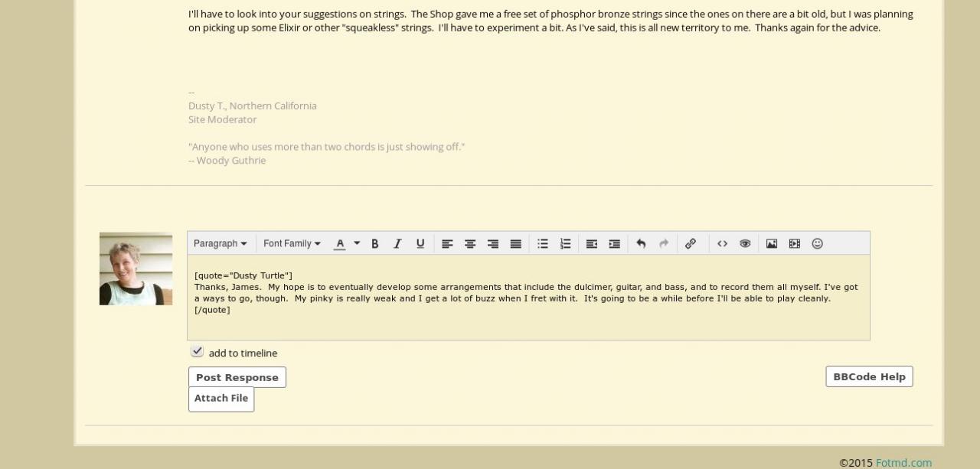This screenshot has width=980, height=469.
Task: Align text right
Action: [x=493, y=243]
